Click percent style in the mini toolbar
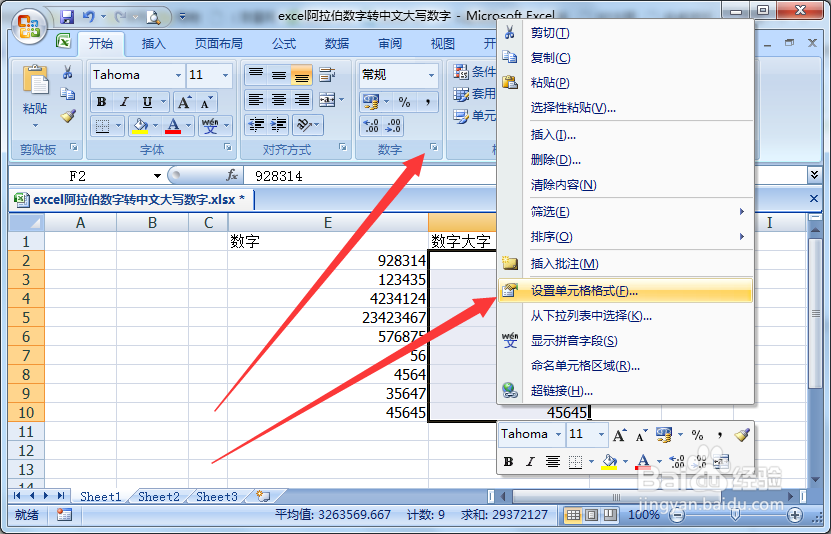 tap(697, 435)
